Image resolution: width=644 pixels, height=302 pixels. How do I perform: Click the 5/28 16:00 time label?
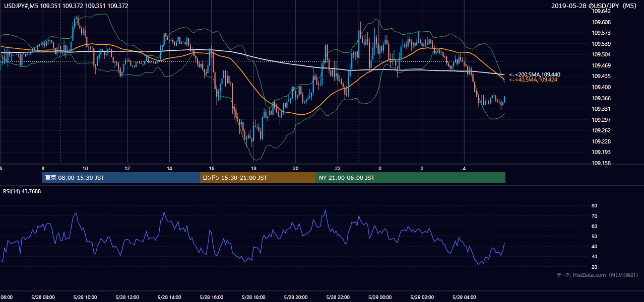coord(211,297)
